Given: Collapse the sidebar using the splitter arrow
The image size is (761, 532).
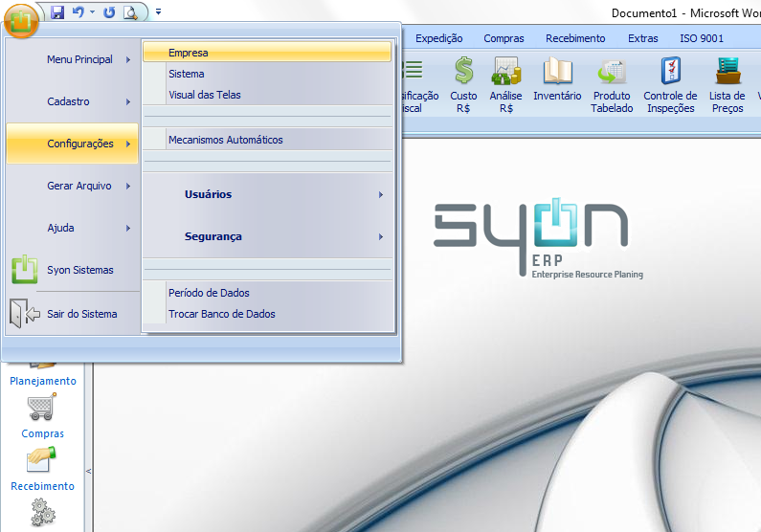Looking at the screenshot, I should [x=88, y=471].
